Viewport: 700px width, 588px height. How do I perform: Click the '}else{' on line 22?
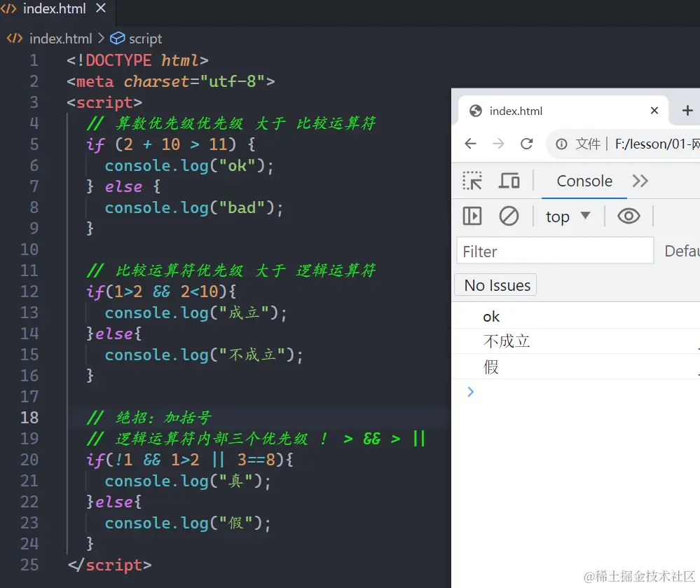click(x=114, y=501)
